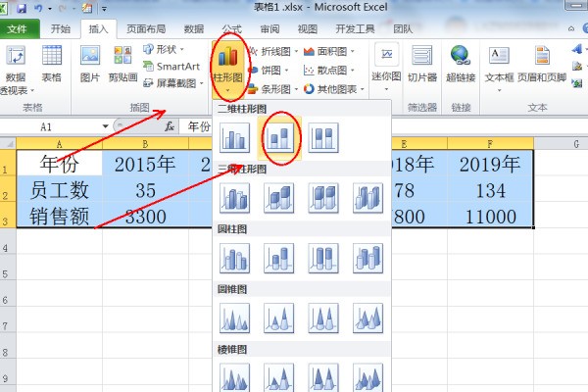This screenshot has width=588, height=392.
Task: Select the clustered pyramid chart
Action: (x=235, y=377)
